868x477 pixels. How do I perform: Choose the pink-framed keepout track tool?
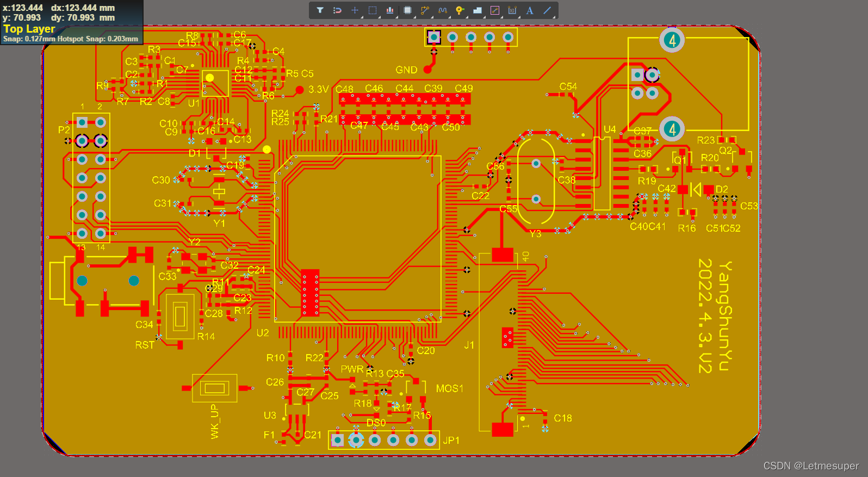tap(494, 10)
